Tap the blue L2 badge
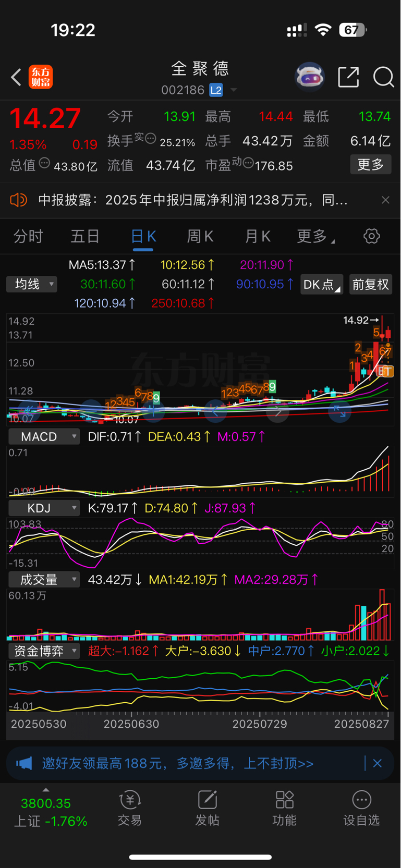This screenshot has height=868, width=401. (x=216, y=90)
